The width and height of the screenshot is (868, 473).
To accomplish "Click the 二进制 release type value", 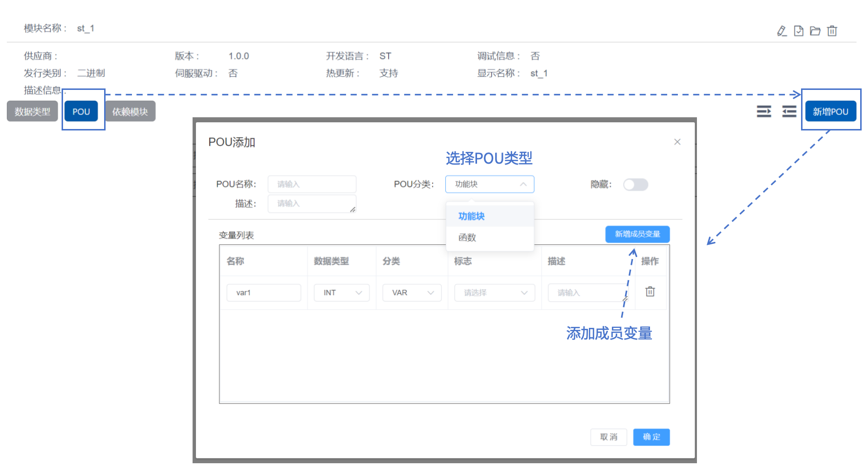I will point(91,73).
